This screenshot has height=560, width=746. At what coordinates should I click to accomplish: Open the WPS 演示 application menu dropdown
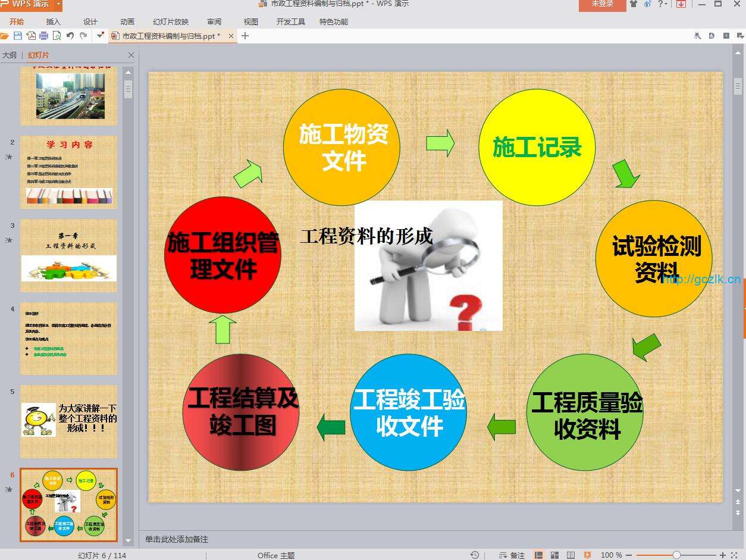coord(58,4)
